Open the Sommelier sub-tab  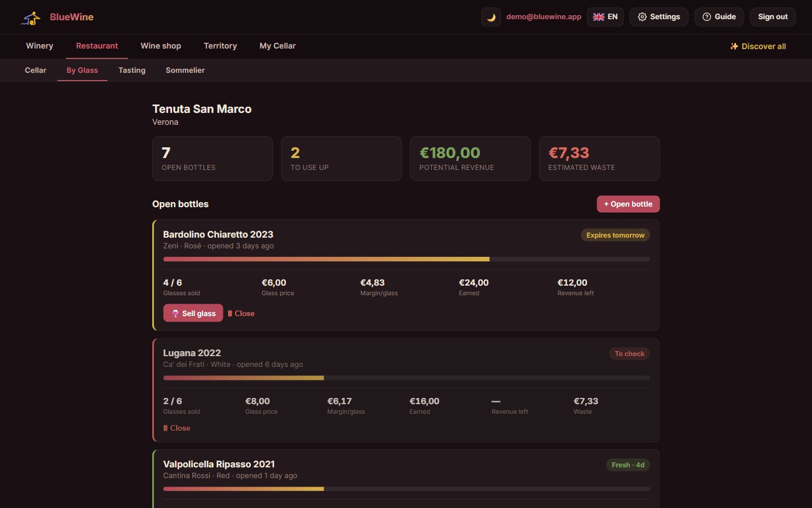click(185, 70)
